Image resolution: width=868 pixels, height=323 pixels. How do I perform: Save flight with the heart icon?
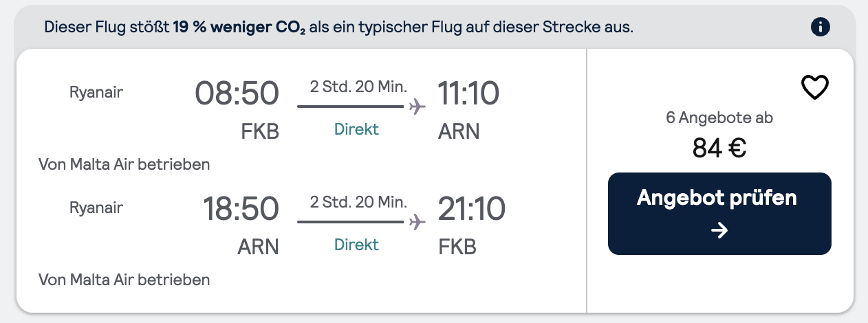click(x=816, y=87)
